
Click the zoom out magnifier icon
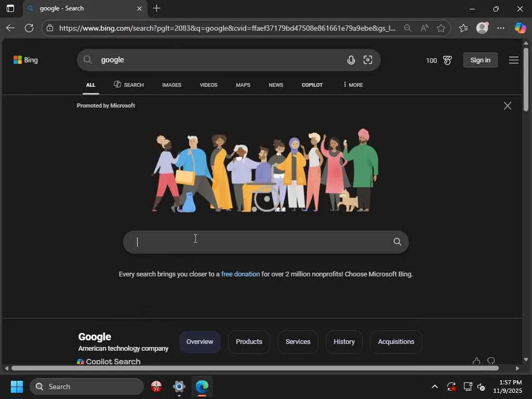pyautogui.click(x=408, y=28)
